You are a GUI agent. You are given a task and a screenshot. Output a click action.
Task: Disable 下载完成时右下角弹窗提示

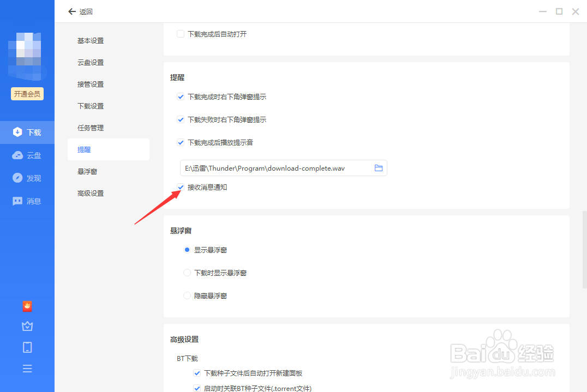click(181, 97)
